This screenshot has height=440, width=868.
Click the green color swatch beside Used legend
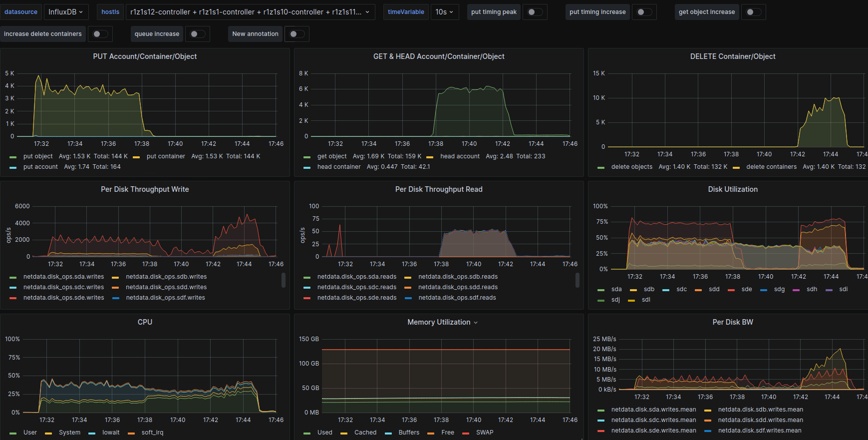[307, 433]
